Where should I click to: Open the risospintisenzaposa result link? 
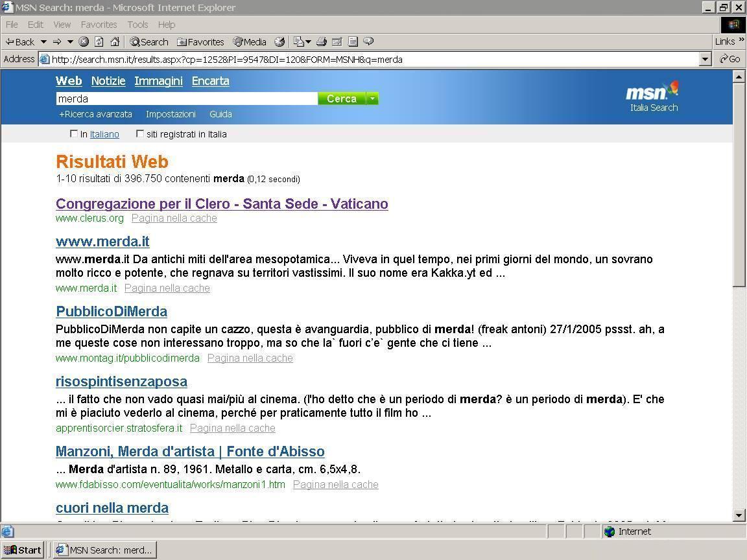[x=121, y=382]
